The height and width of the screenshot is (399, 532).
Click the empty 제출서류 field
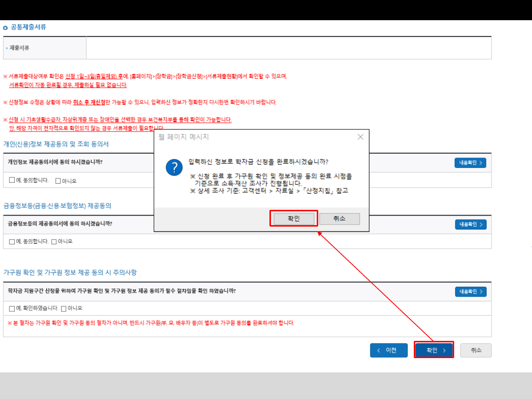(288, 48)
